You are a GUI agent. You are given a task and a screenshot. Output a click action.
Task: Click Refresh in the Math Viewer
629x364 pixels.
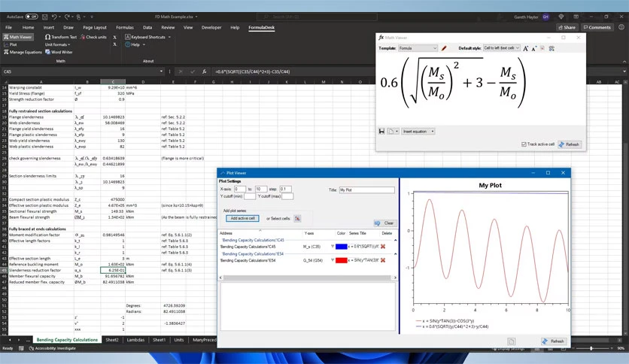(570, 144)
